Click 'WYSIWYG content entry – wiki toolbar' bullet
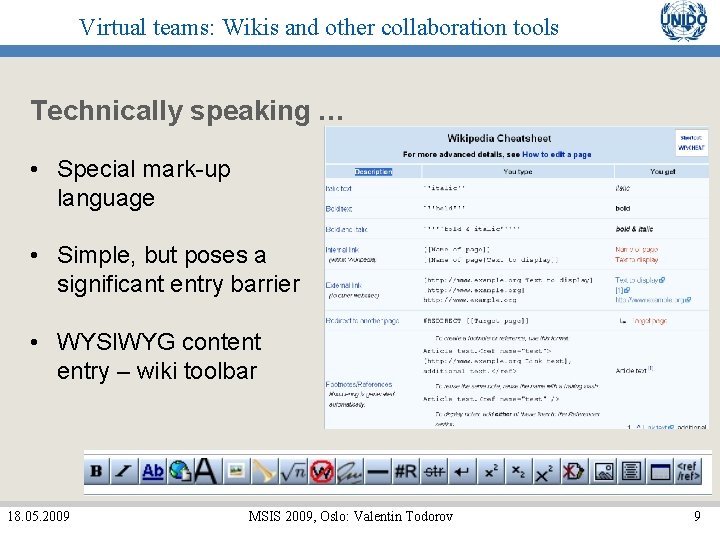 pos(159,356)
